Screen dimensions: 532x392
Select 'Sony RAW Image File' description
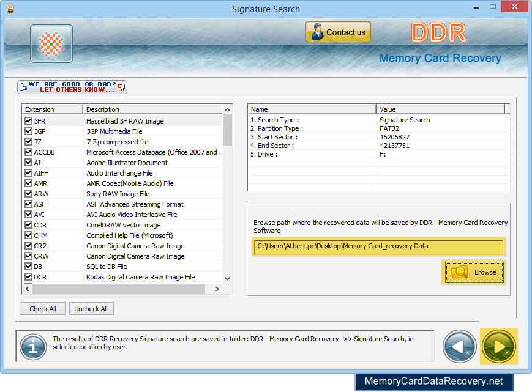click(x=118, y=194)
